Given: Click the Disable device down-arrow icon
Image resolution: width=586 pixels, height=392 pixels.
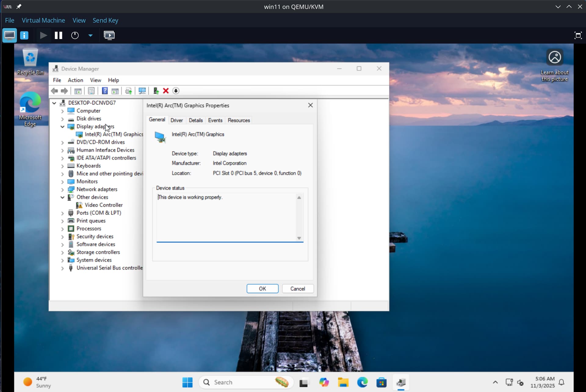Looking at the screenshot, I should [x=176, y=91].
